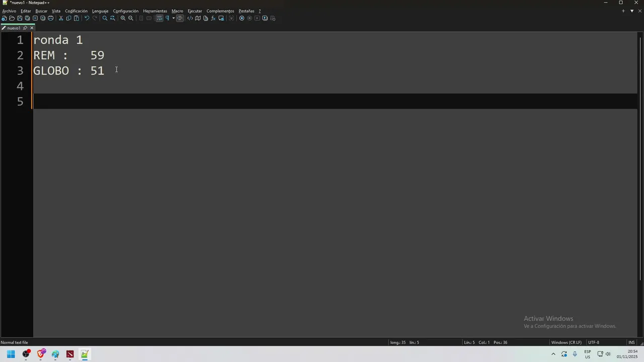Show hidden icons with the tray chevron
The height and width of the screenshot is (362, 644).
(553, 354)
